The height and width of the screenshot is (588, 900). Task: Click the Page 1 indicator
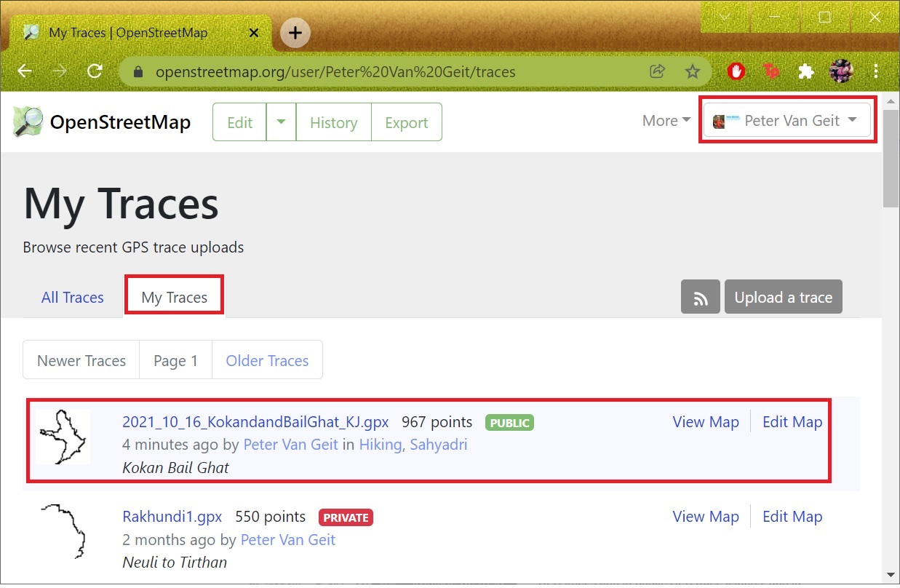(175, 360)
